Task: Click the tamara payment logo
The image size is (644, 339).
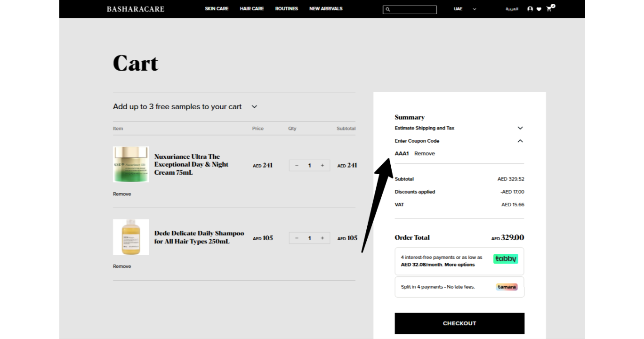Action: click(x=507, y=287)
